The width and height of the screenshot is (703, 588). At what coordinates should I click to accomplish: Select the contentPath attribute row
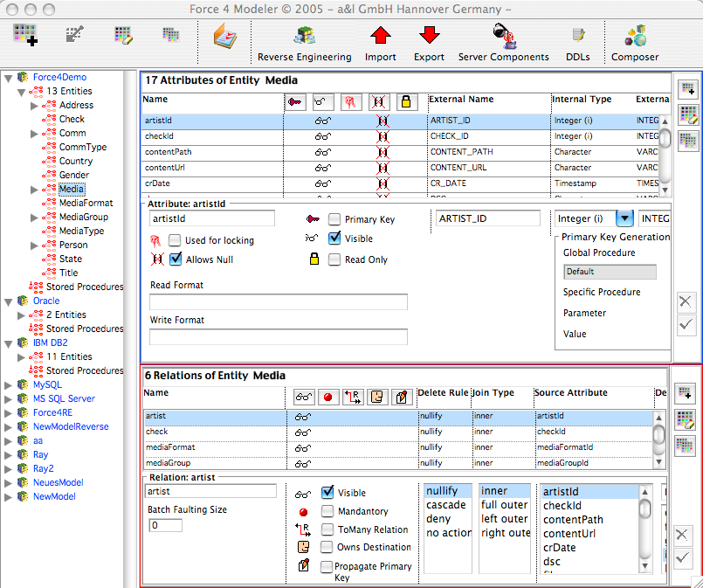[173, 151]
